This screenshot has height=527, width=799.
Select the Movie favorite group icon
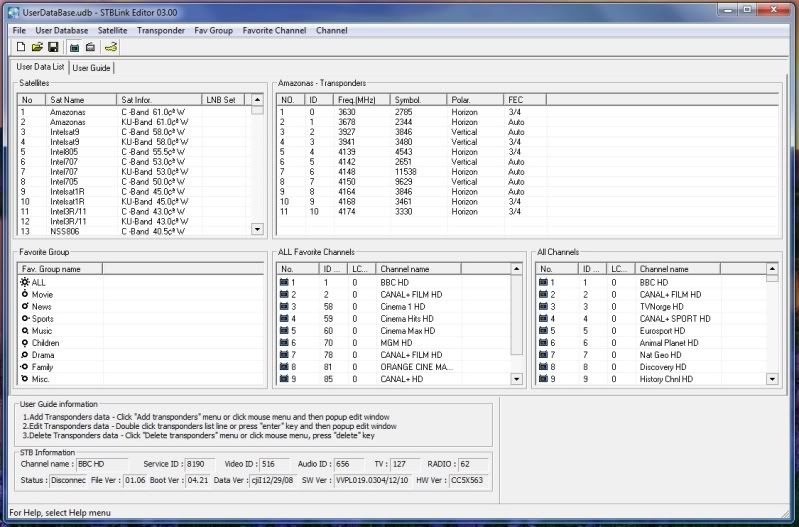point(25,295)
